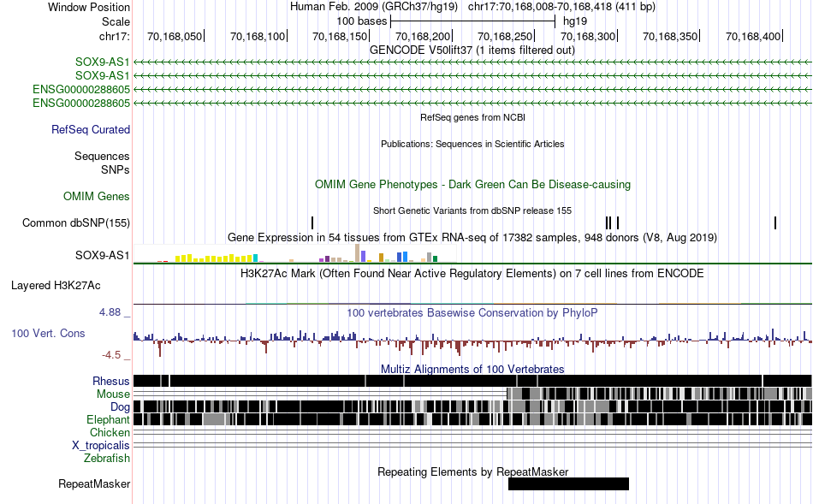Screen dimensions: 813x504
Task: Click the 4.88 PhyloP maximum value
Action: coord(110,312)
